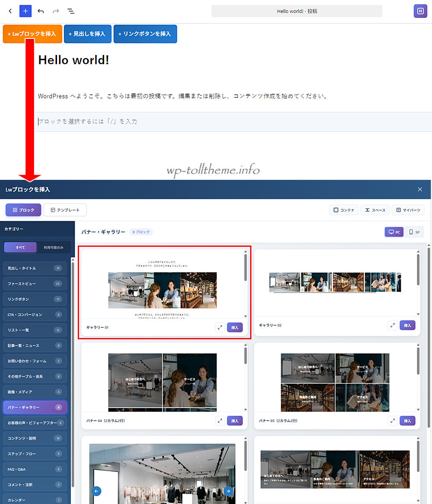
Task: Click the Hello world! · 投稿 document bar
Action: [297, 11]
